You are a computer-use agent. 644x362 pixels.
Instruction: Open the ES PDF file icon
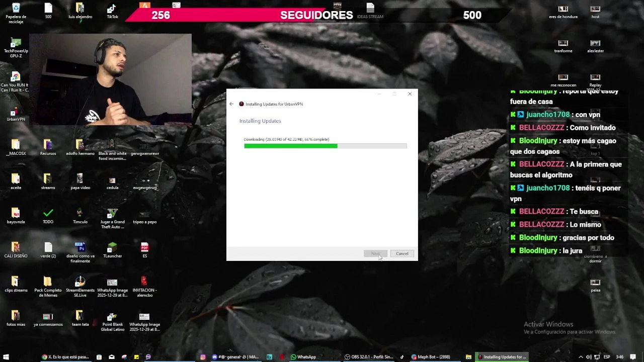144,251
